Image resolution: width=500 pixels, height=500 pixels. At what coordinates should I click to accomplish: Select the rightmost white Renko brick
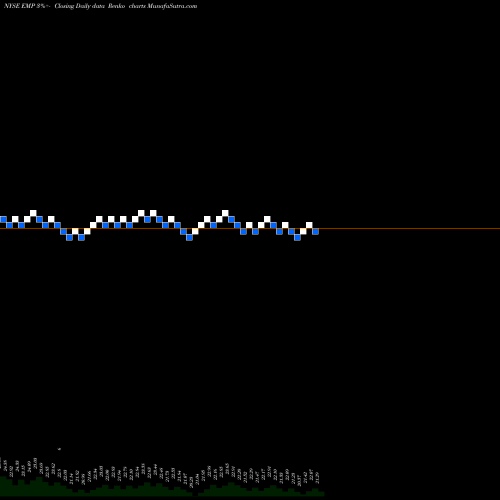tap(309, 225)
